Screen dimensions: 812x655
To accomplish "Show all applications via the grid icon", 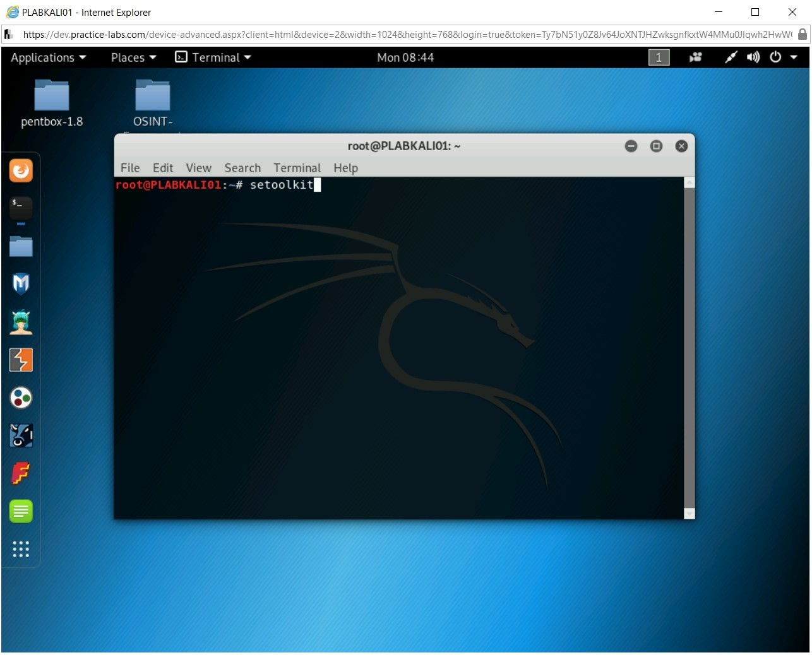I will pyautogui.click(x=21, y=550).
